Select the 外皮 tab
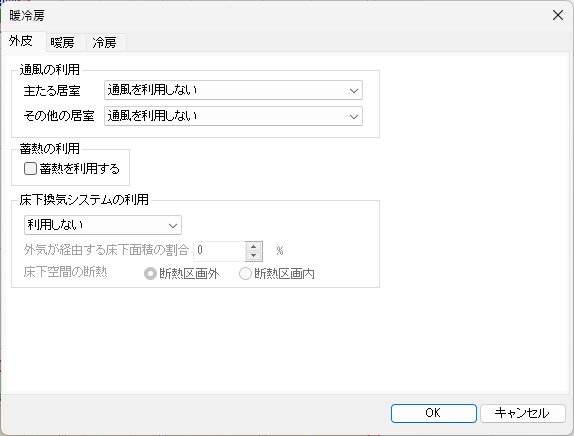The height and width of the screenshot is (436, 574). click(x=21, y=41)
